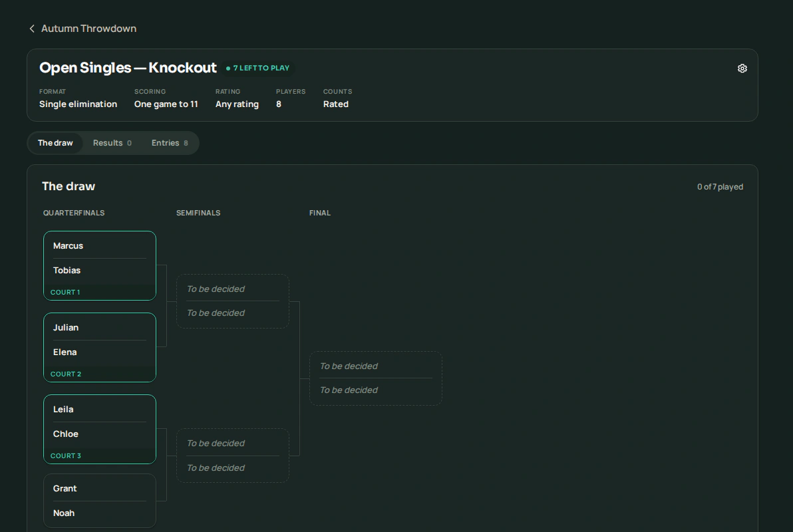Click the Open Singles — Knockout title
793x532 pixels.
(128, 68)
